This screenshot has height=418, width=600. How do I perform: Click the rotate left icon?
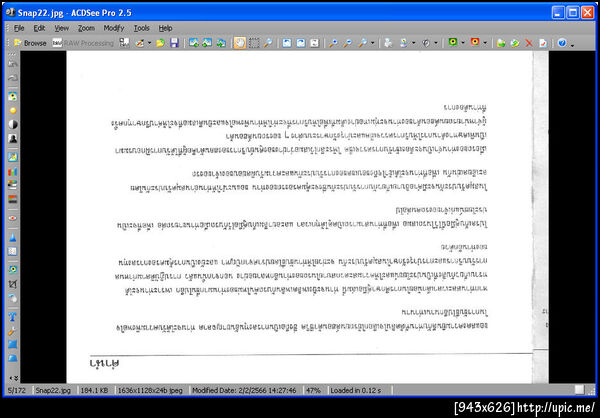pos(287,43)
